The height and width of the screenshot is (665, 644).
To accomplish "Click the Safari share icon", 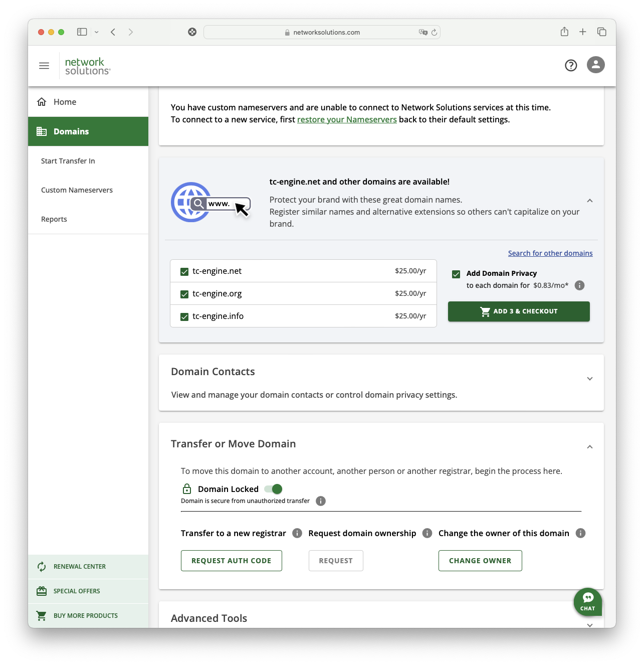I will tap(564, 32).
